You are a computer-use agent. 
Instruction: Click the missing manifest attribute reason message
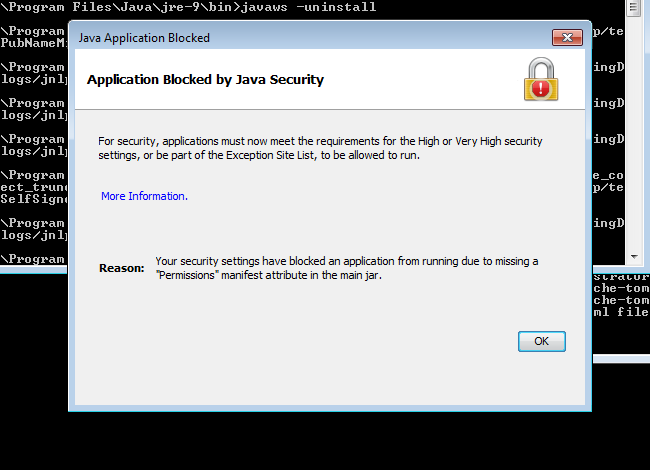pos(347,268)
